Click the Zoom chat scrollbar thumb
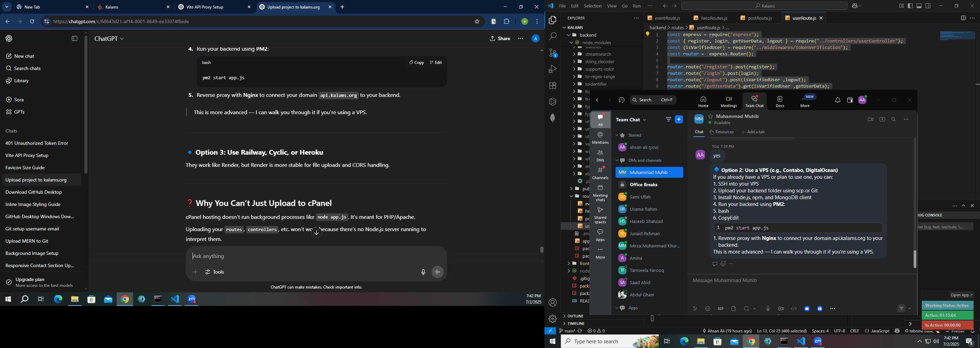Viewport: 980px width, 348px height. pos(915,259)
